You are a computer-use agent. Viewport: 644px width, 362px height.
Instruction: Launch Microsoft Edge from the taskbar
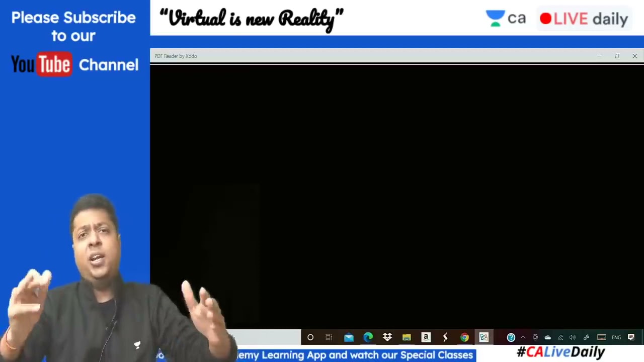tap(368, 337)
